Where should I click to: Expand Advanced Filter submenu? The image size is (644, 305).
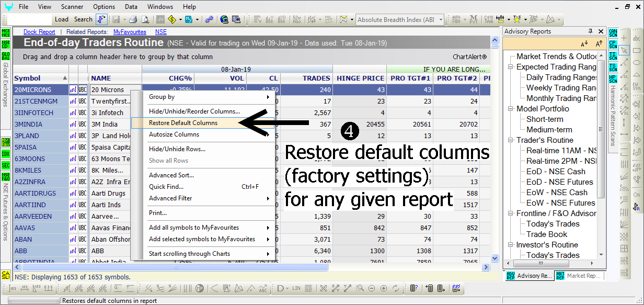(268, 198)
